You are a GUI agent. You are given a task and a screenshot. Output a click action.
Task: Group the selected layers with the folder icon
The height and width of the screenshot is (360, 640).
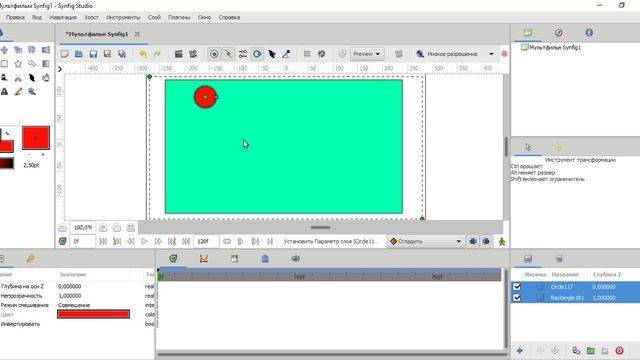click(590, 351)
